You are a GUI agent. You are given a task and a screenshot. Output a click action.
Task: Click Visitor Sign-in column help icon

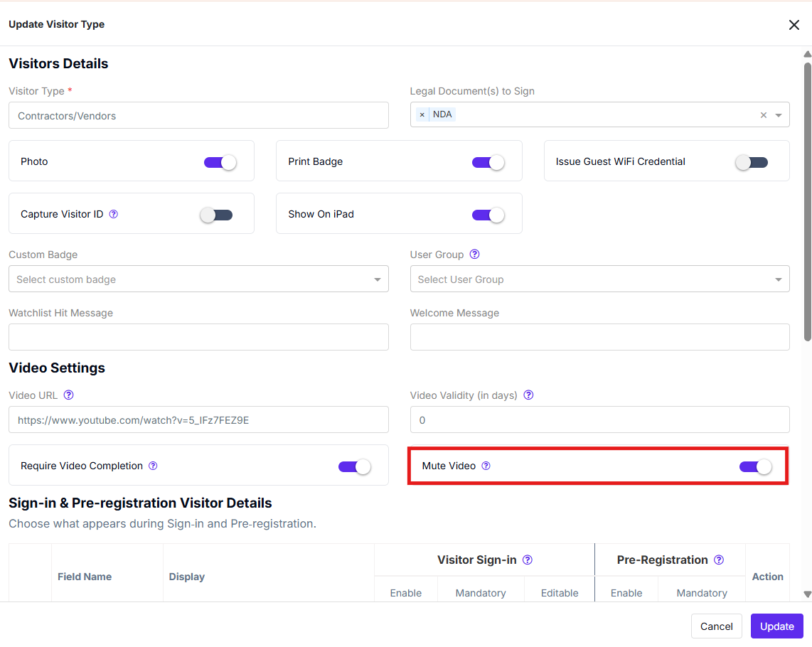(527, 560)
